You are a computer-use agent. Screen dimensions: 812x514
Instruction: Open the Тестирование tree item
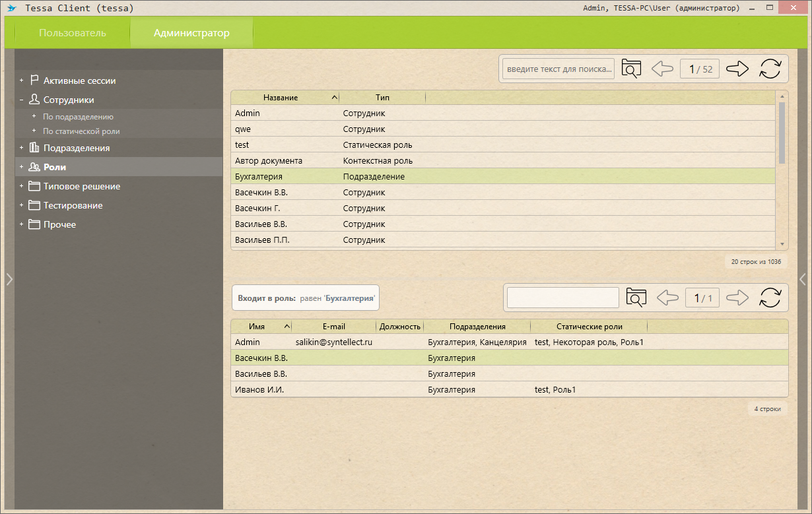point(73,205)
